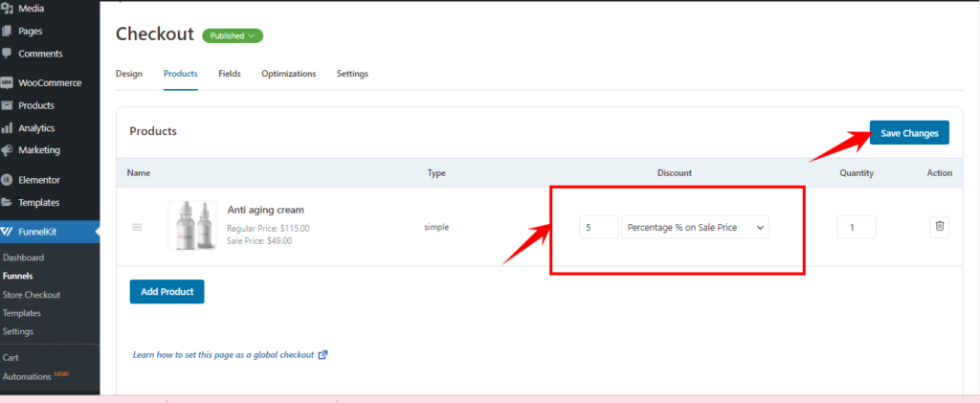Open Learn how to set global checkout link
The image size is (980, 403).
point(223,355)
